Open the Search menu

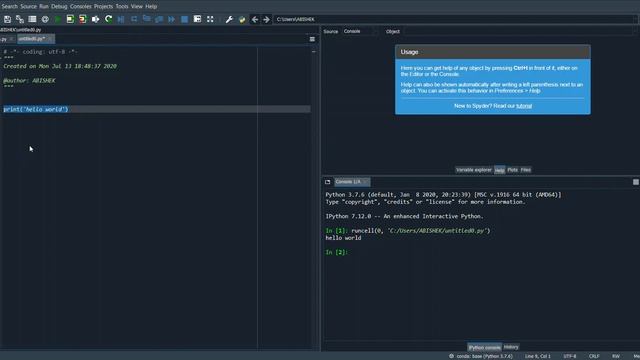pyautogui.click(x=9, y=7)
